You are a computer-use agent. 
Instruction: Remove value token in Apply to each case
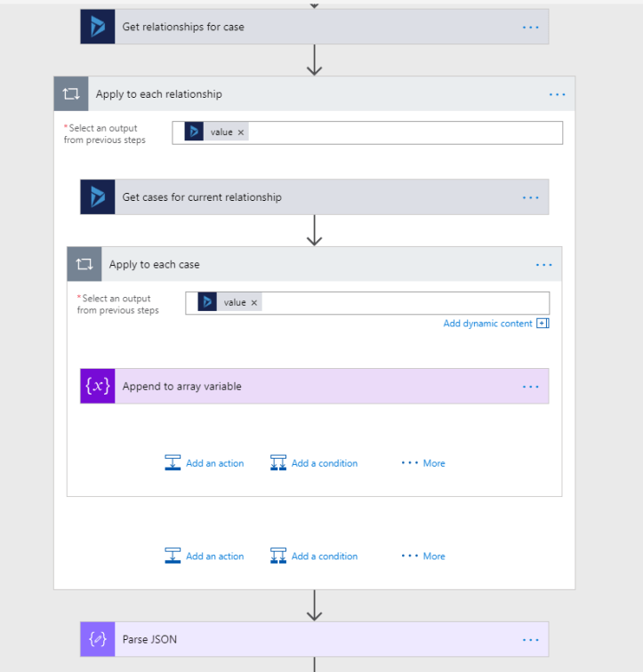pyautogui.click(x=254, y=303)
